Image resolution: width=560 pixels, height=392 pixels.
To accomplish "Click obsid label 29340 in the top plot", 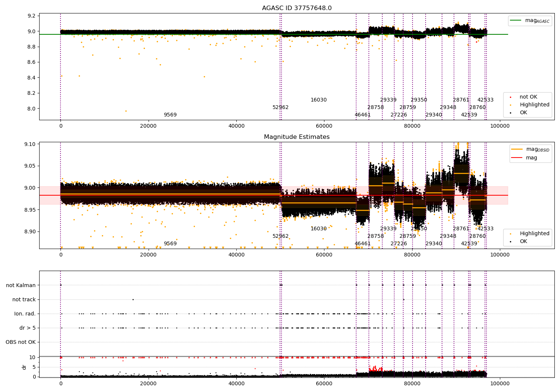I will [x=434, y=115].
